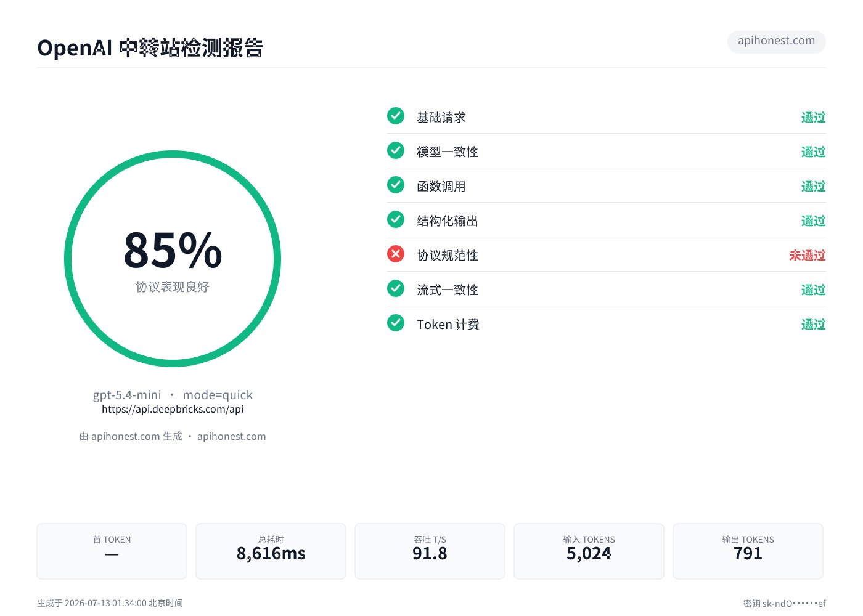Click the 输入 TOKENS 5,024 card
The height and width of the screenshot is (616, 863).
(x=589, y=551)
